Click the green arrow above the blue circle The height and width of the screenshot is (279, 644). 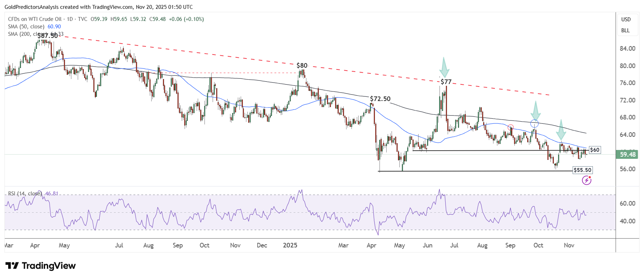535,111
